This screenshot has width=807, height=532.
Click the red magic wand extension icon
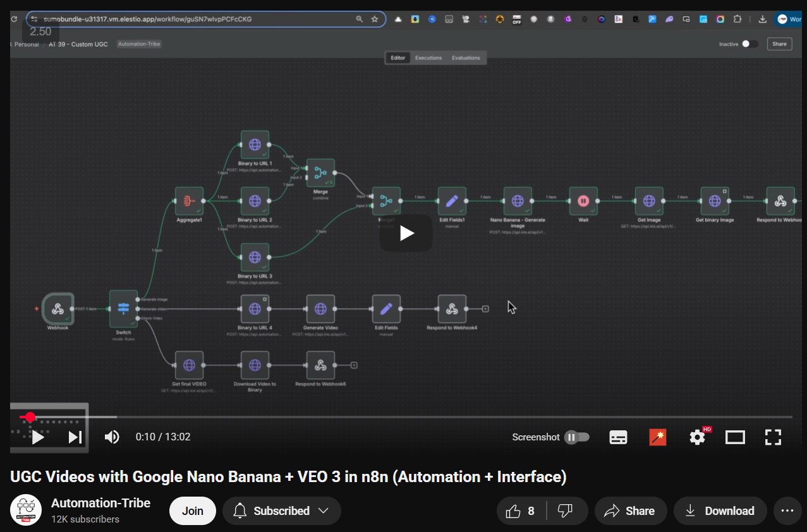pyautogui.click(x=658, y=437)
